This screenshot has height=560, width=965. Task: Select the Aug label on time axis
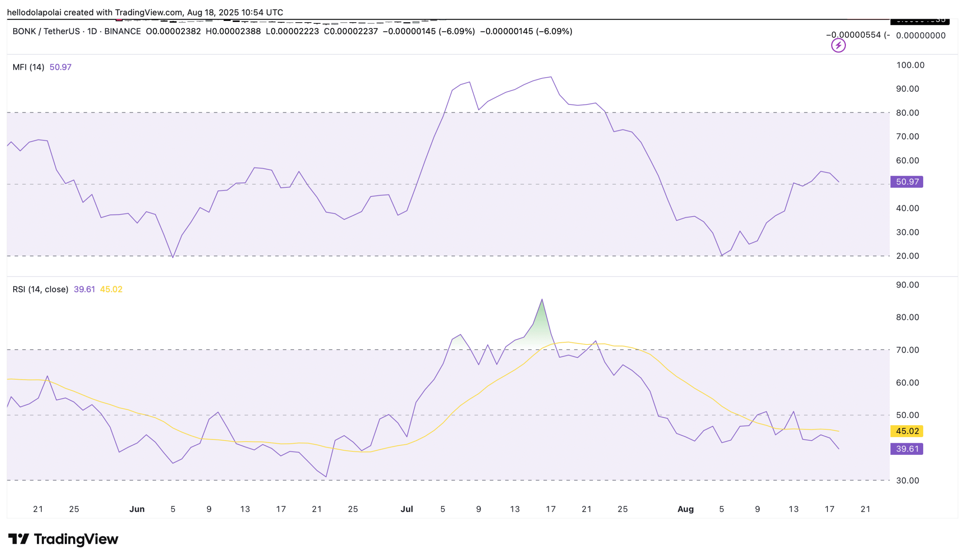point(685,509)
